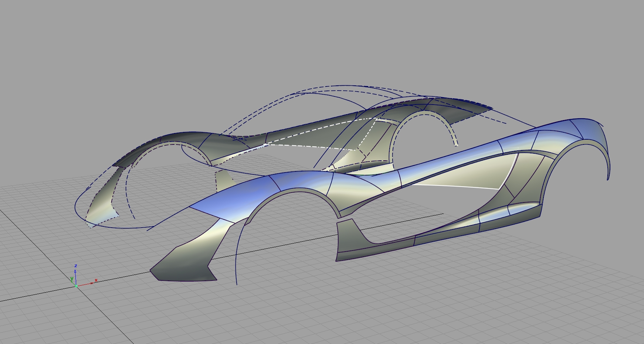The image size is (644, 344).
Task: Click the origin point of the axis gizmo
Action: [76, 286]
